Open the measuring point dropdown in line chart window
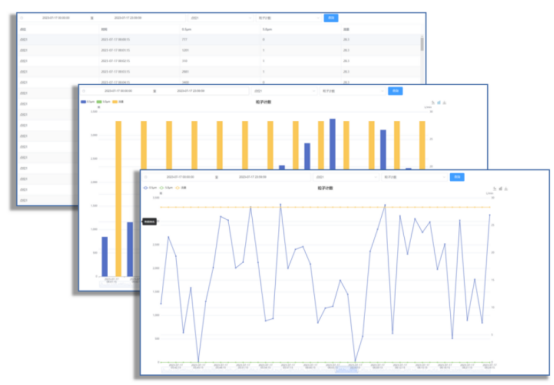 coord(346,177)
